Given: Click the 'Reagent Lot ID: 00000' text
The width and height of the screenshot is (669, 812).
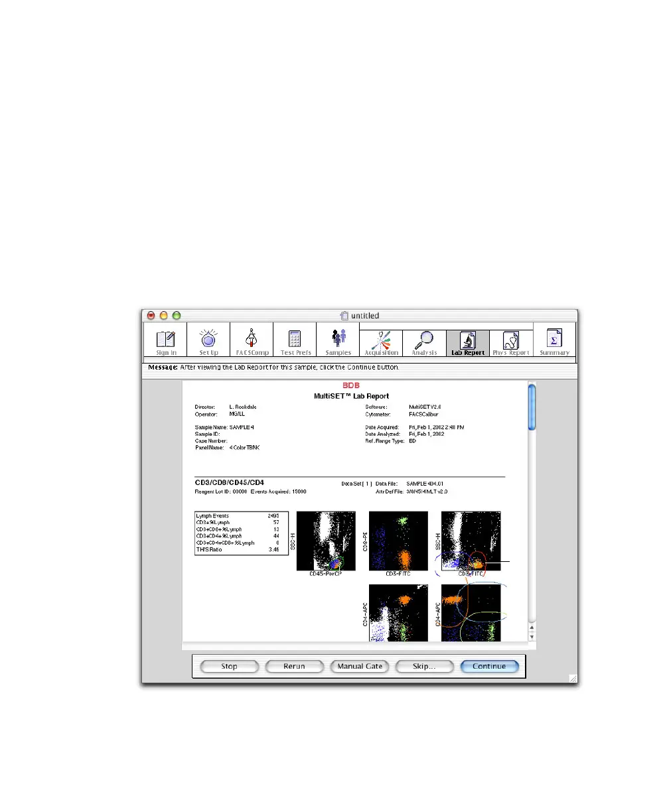Looking at the screenshot, I should tap(221, 492).
